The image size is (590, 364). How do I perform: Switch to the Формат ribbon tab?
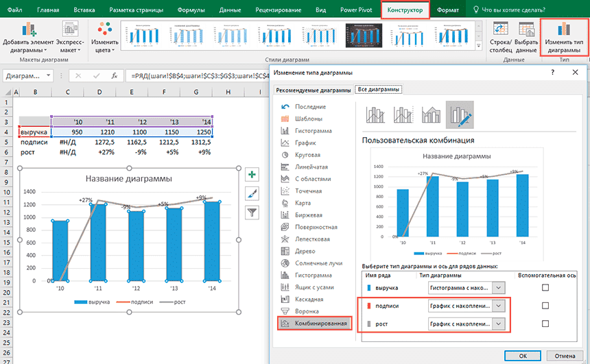(x=448, y=12)
